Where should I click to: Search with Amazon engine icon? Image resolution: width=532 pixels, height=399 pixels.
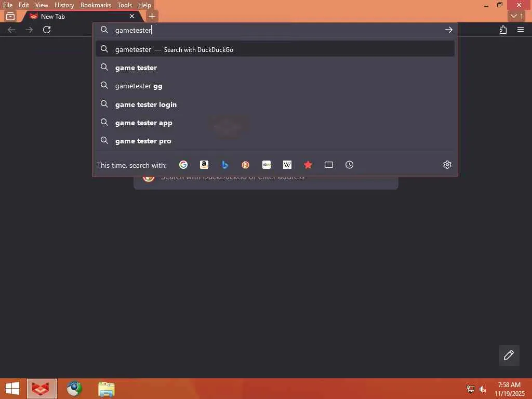coord(204,165)
